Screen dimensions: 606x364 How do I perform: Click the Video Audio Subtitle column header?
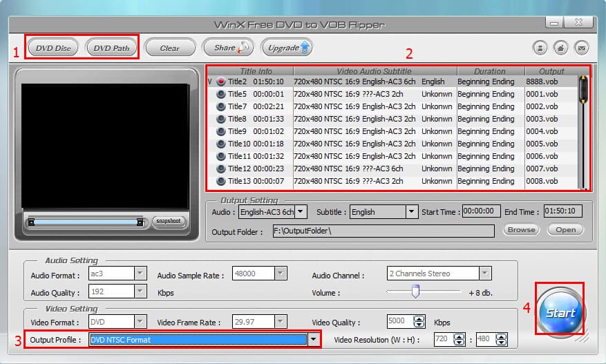(x=375, y=71)
